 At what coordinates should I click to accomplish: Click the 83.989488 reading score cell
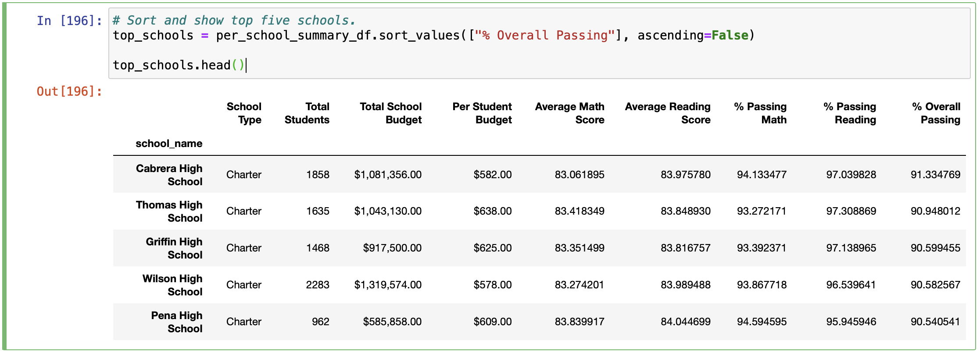[x=686, y=285]
